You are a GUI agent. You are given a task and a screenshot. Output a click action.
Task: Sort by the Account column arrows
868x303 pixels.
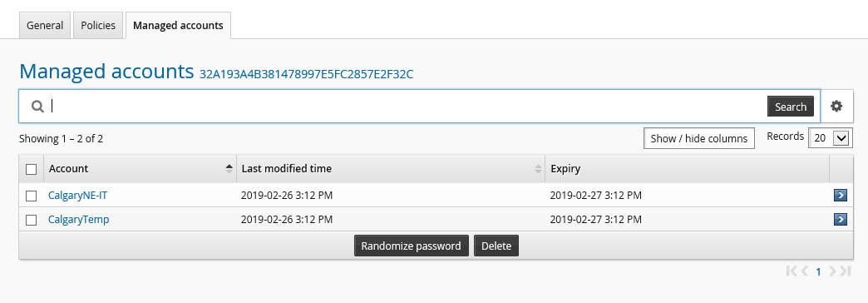tap(229, 169)
